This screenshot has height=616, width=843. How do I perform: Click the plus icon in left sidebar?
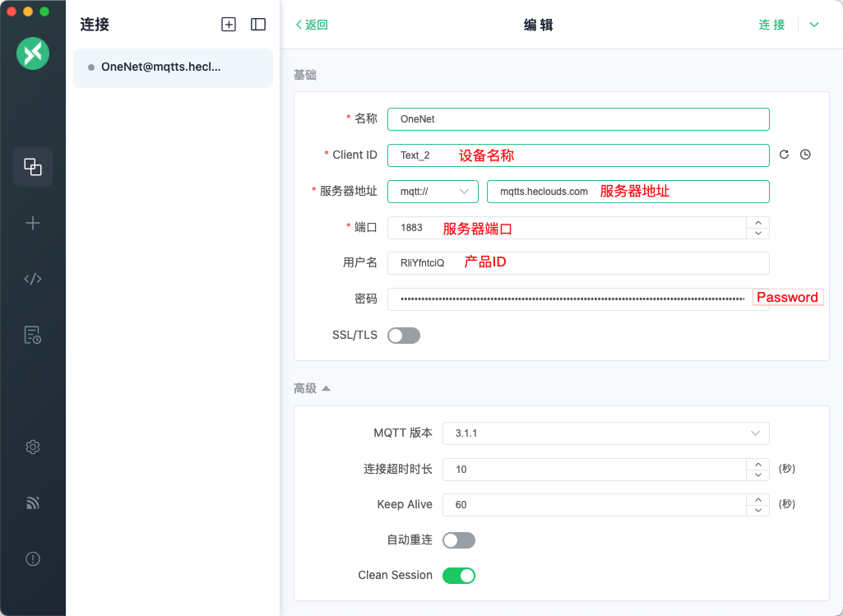click(33, 223)
